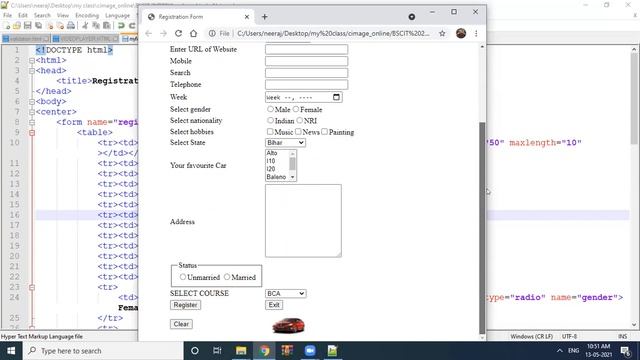The image size is (640, 360).
Task: Tick the Painting hobby checkbox
Action: [x=324, y=131]
